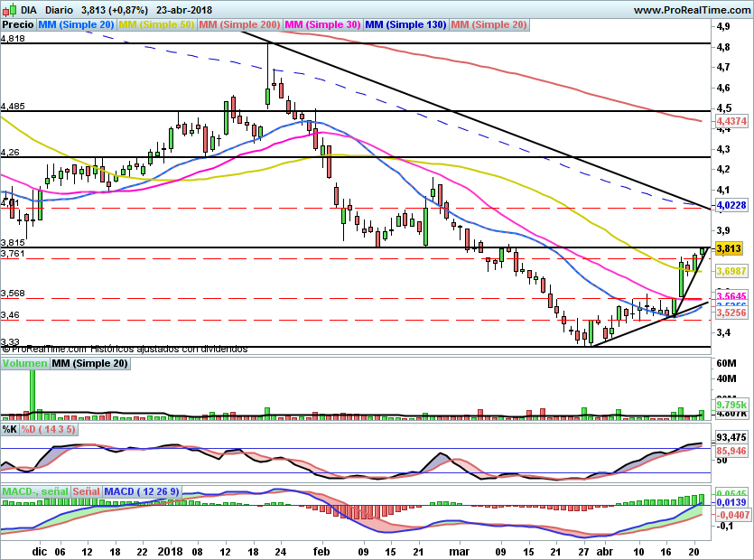Screen dimensions: 754x560
Task: Click the large volume spike bar
Action: pyautogui.click(x=34, y=391)
